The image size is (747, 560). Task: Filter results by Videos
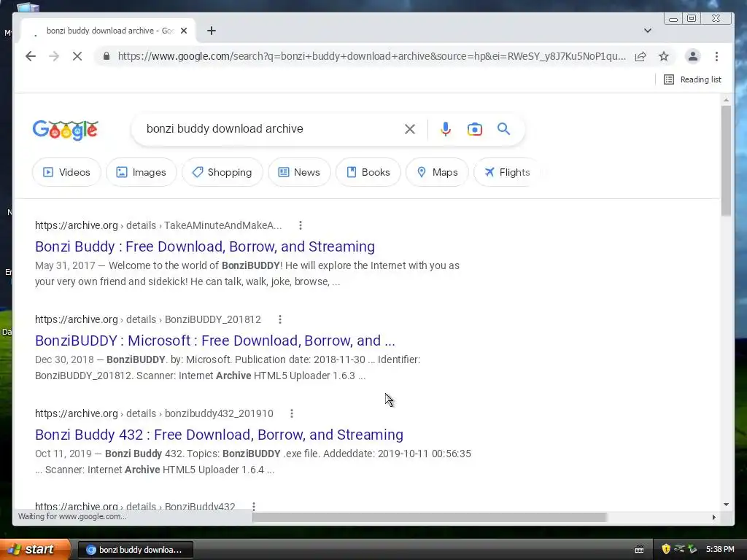(66, 172)
